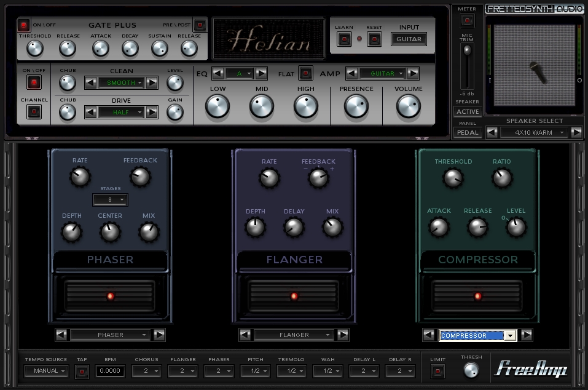Select previous Clean model arrow

(x=90, y=82)
